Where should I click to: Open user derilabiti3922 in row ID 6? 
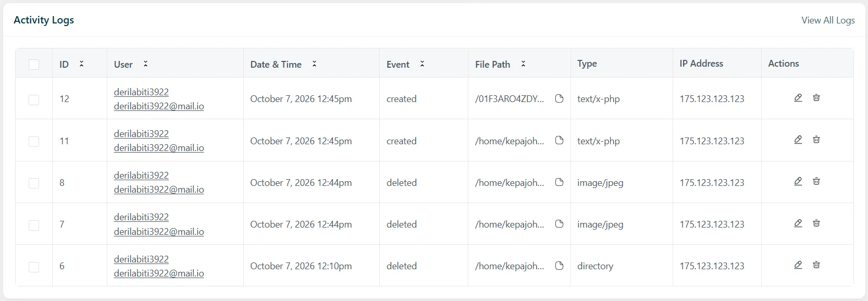tap(141, 259)
